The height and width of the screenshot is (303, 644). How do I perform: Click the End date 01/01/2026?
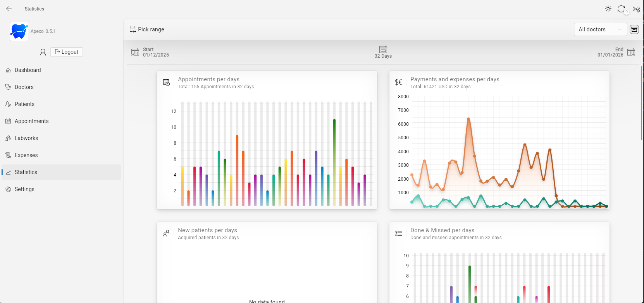pos(610,55)
